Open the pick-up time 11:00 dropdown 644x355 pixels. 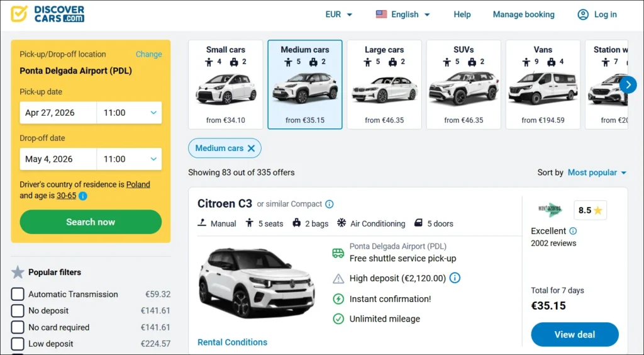(130, 113)
